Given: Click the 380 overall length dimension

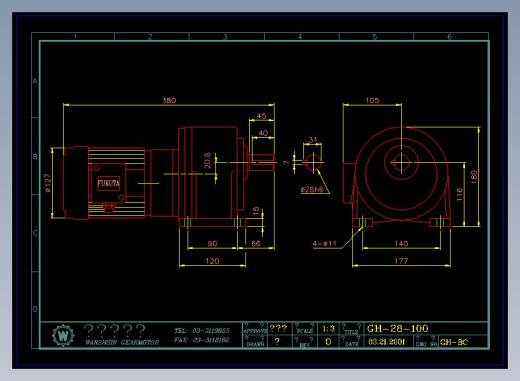Looking at the screenshot, I should pyautogui.click(x=169, y=100).
